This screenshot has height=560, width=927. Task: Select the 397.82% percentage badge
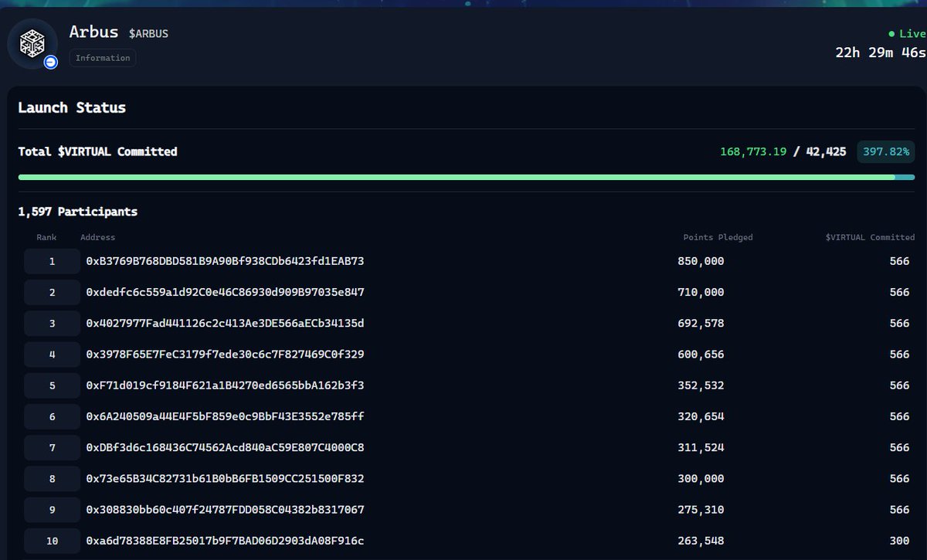885,151
